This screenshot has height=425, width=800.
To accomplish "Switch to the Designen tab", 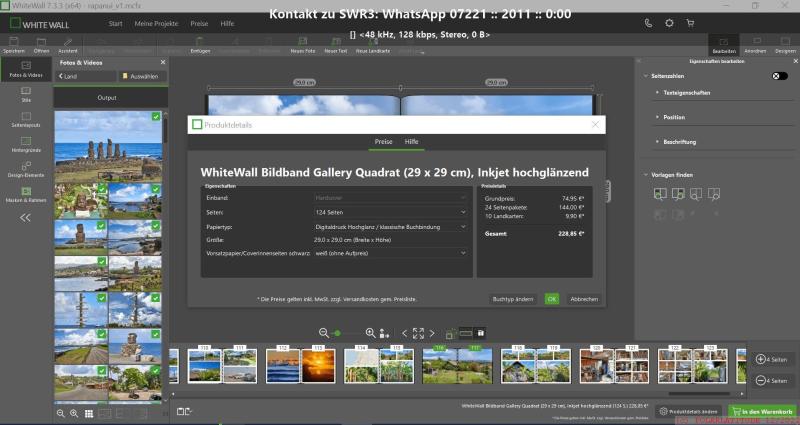I will click(785, 45).
